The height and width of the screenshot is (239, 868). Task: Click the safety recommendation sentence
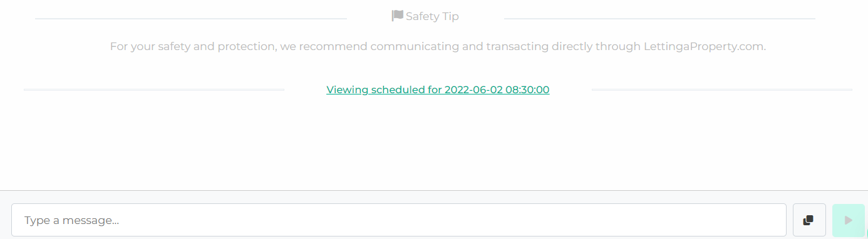tap(438, 46)
